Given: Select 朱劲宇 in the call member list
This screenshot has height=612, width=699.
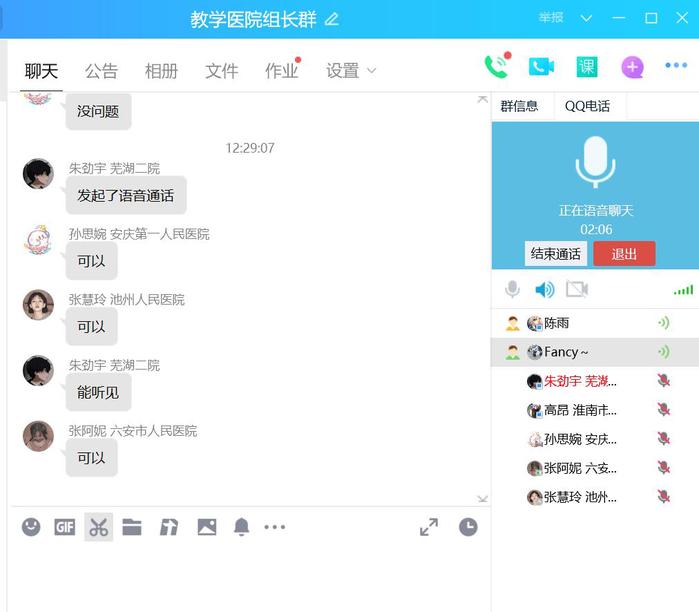Looking at the screenshot, I should [595, 381].
